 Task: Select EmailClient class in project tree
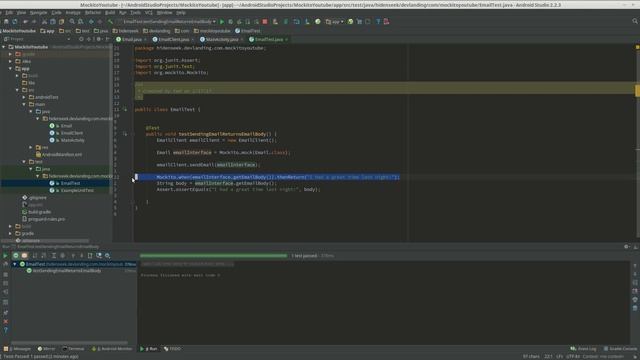click(x=72, y=133)
